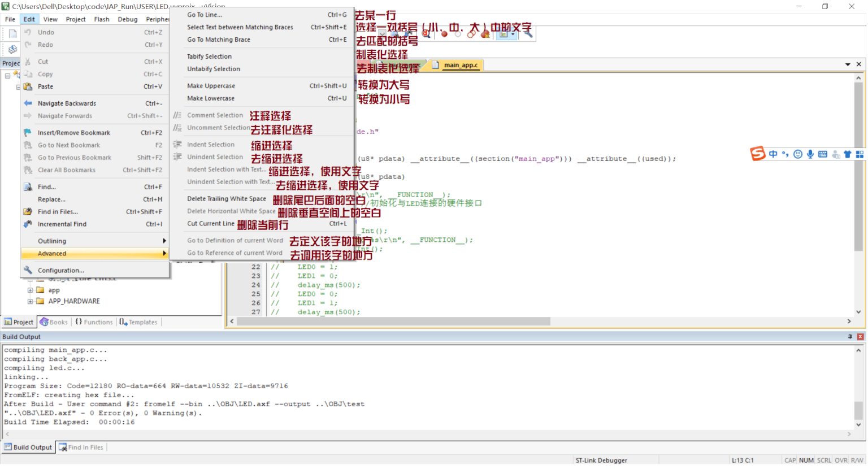Switch to the Functions panel tab
This screenshot has width=868, height=469.
pyautogui.click(x=94, y=322)
